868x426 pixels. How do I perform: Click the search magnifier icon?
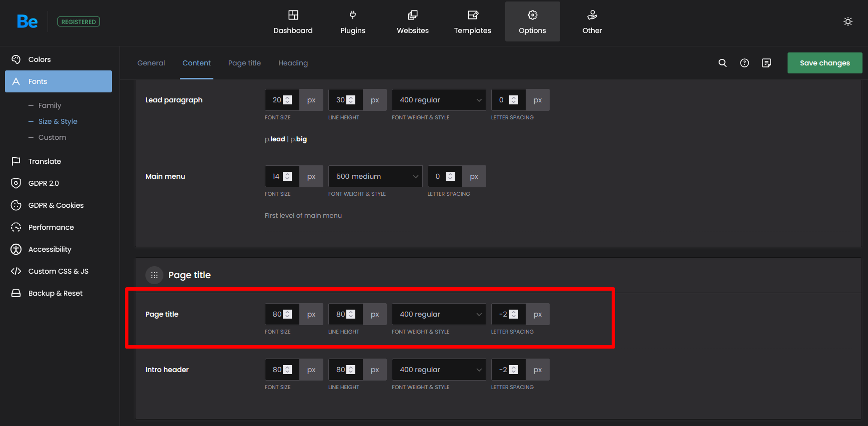tap(722, 63)
